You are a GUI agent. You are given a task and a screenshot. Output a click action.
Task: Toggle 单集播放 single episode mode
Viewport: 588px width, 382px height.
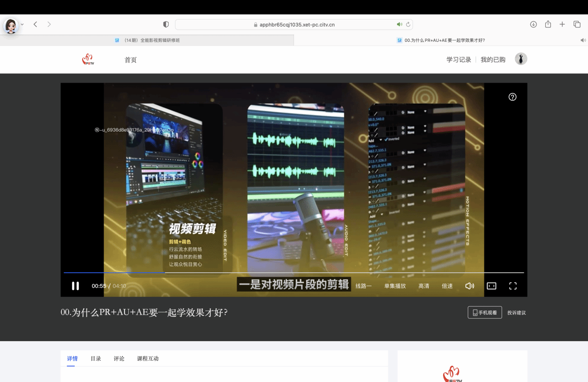pyautogui.click(x=395, y=286)
